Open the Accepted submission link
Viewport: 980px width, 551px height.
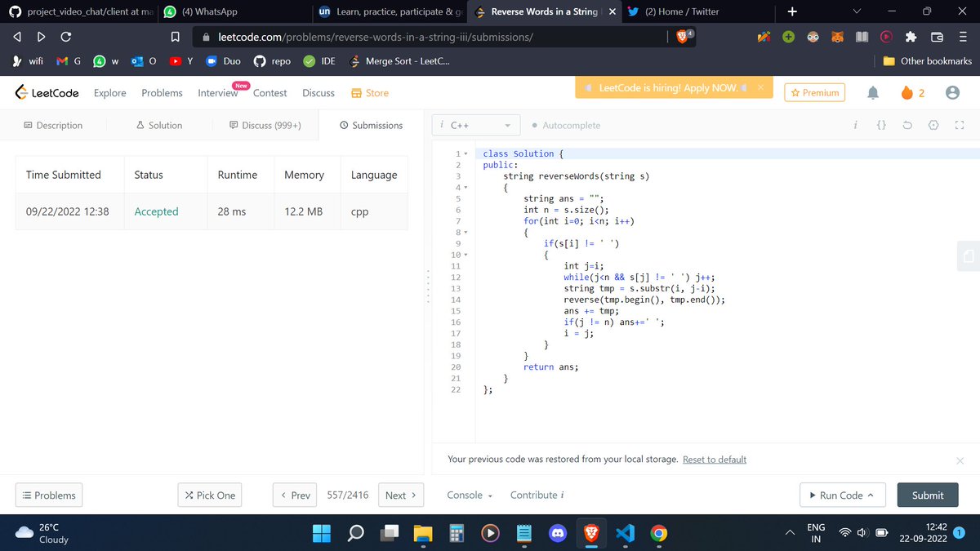156,211
